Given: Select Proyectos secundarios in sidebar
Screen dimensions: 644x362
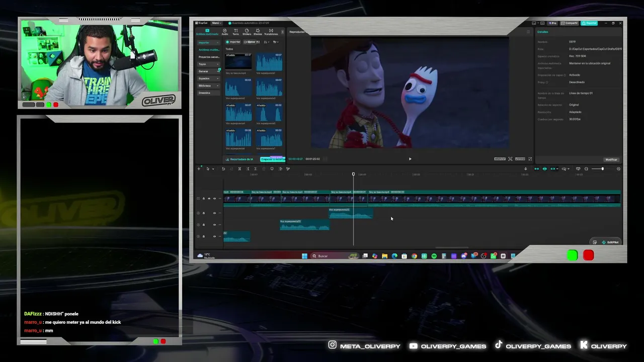Looking at the screenshot, I should point(208,57).
